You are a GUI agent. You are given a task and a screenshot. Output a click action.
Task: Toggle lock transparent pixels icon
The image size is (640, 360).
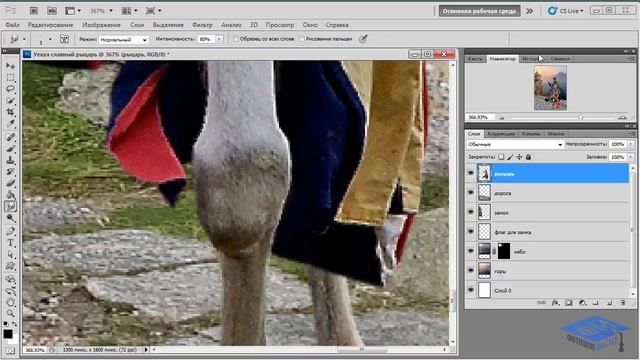tap(501, 157)
